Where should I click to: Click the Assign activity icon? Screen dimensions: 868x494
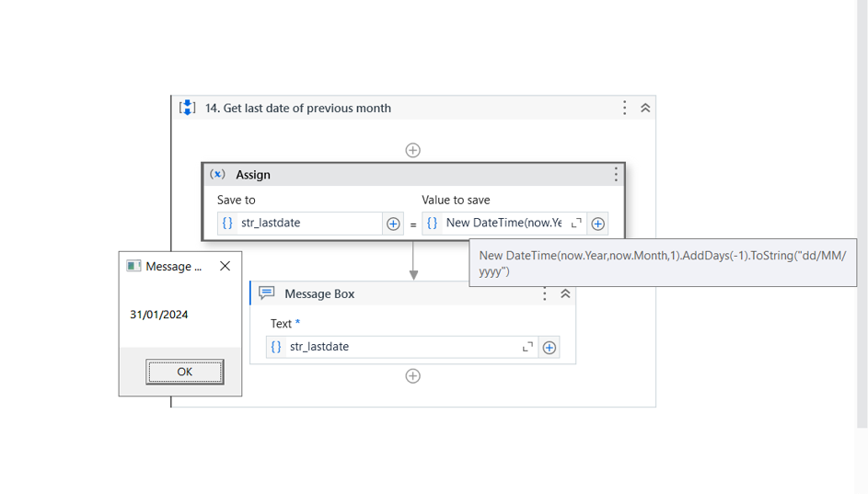(x=217, y=174)
